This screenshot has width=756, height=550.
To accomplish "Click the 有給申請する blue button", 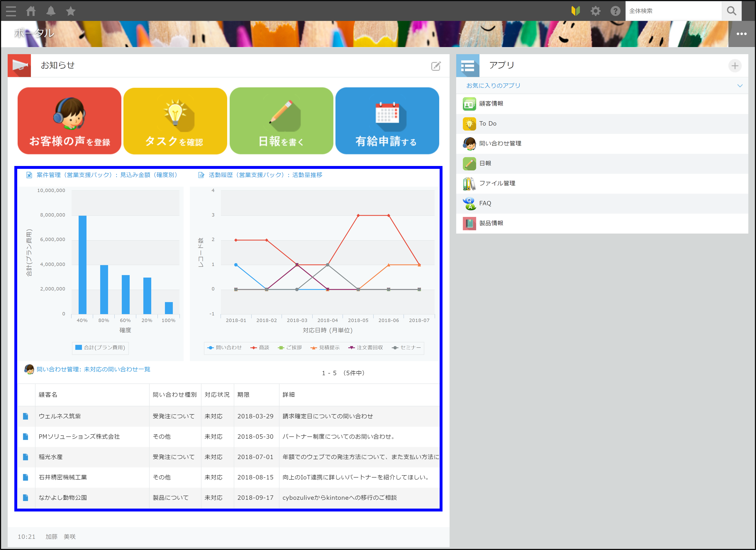I will pos(387,121).
